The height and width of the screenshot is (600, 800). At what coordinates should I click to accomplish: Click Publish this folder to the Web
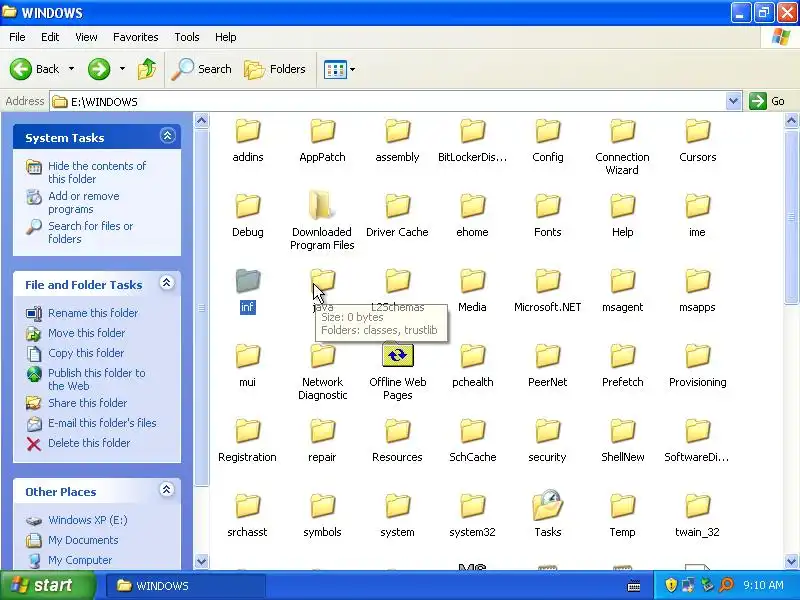[x=96, y=379]
